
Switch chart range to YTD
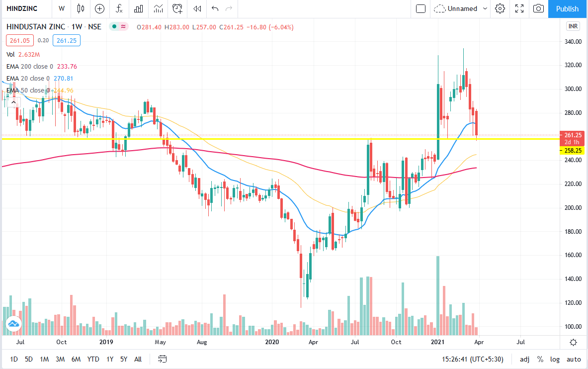tap(93, 359)
